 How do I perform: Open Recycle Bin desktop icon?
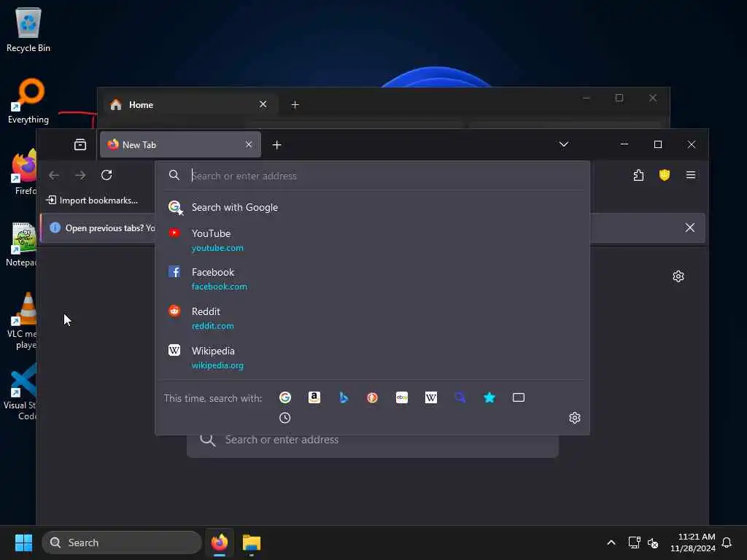28,30
